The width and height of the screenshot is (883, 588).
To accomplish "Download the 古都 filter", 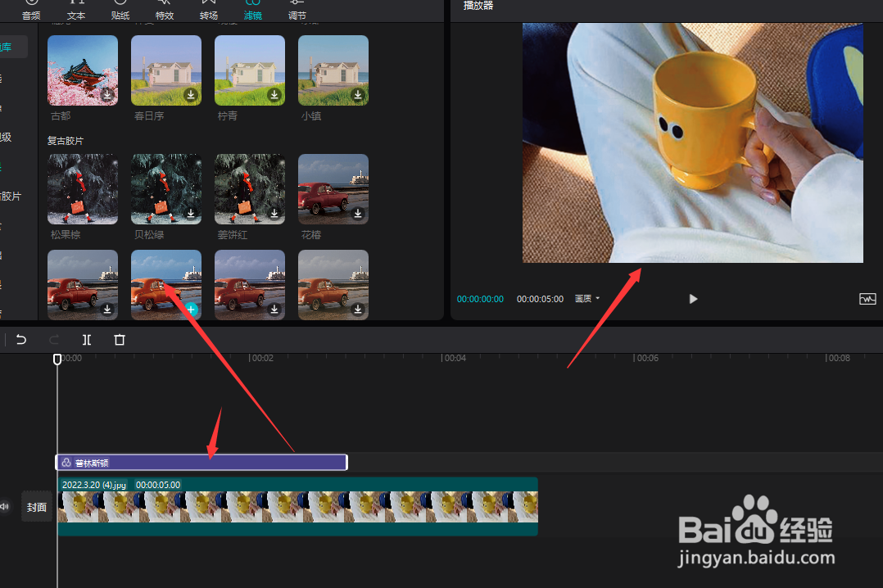I will point(107,95).
